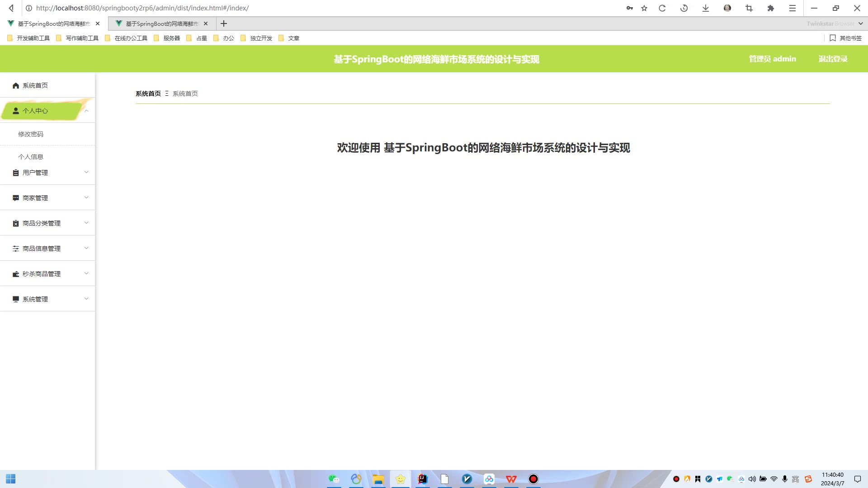Close the first browser tab

(98, 23)
